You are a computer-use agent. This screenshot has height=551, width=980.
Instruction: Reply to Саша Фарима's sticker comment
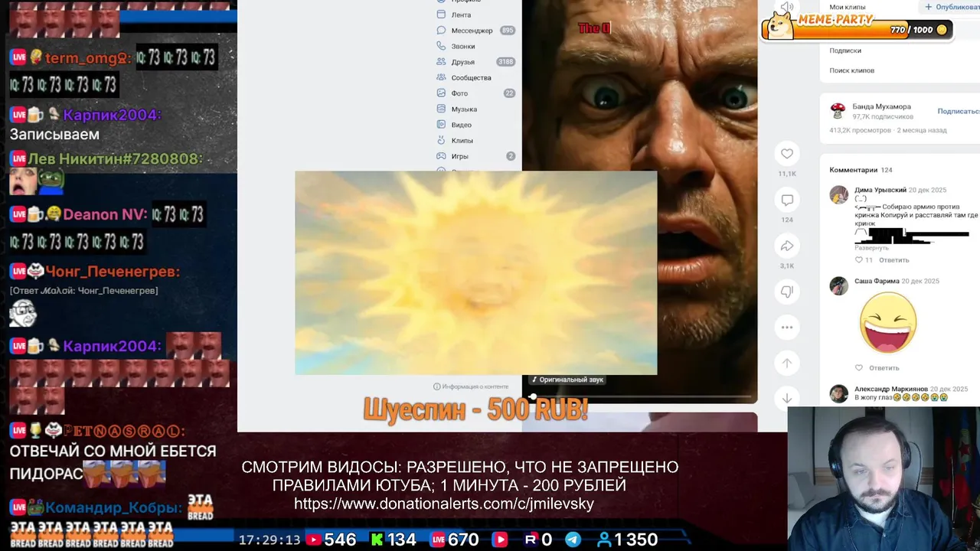click(884, 367)
